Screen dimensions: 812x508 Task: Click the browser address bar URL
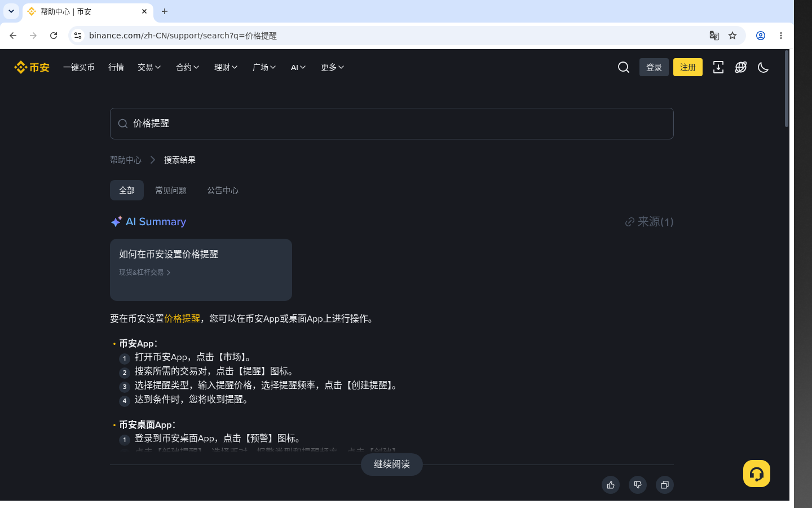point(183,36)
